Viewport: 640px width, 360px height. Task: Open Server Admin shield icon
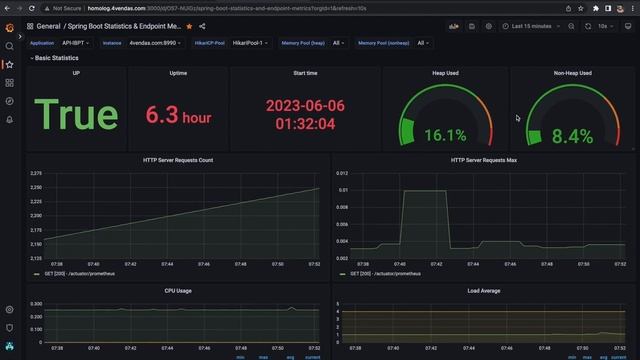click(x=9, y=328)
